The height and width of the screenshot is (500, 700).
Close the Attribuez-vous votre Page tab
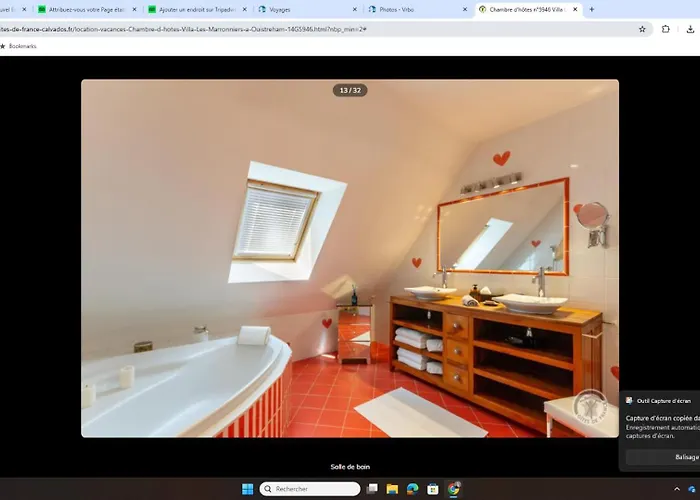click(x=134, y=9)
